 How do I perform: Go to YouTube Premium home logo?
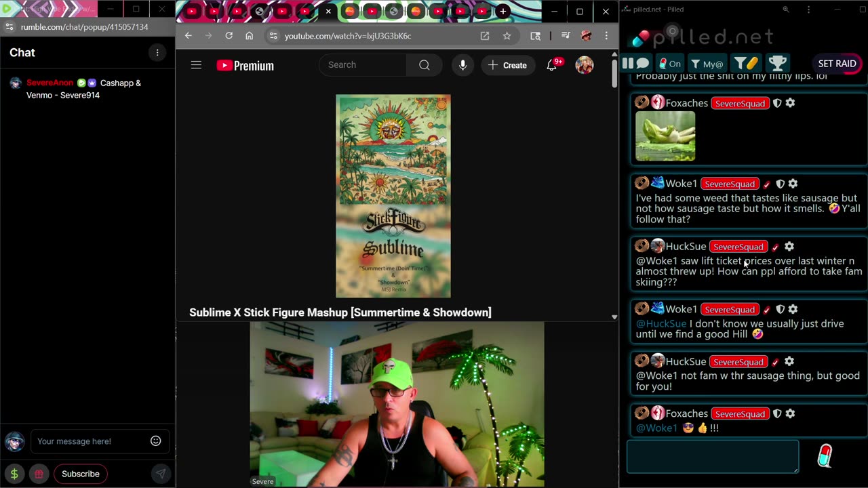[x=245, y=66]
